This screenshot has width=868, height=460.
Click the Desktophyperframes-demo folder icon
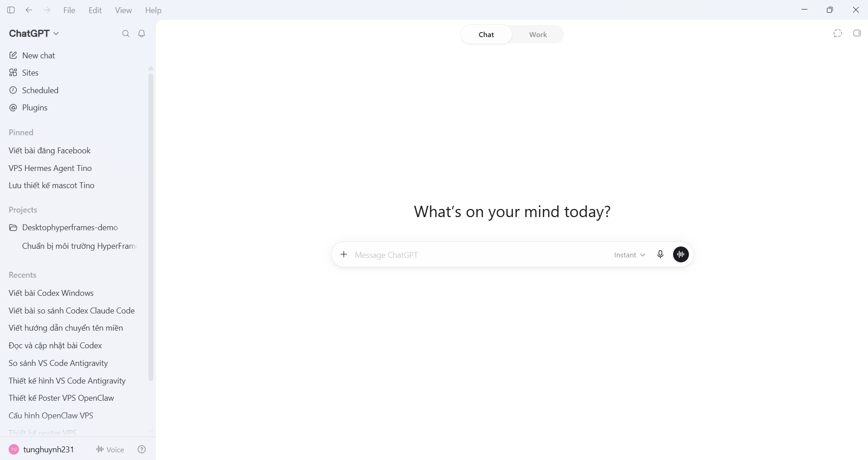pyautogui.click(x=13, y=228)
